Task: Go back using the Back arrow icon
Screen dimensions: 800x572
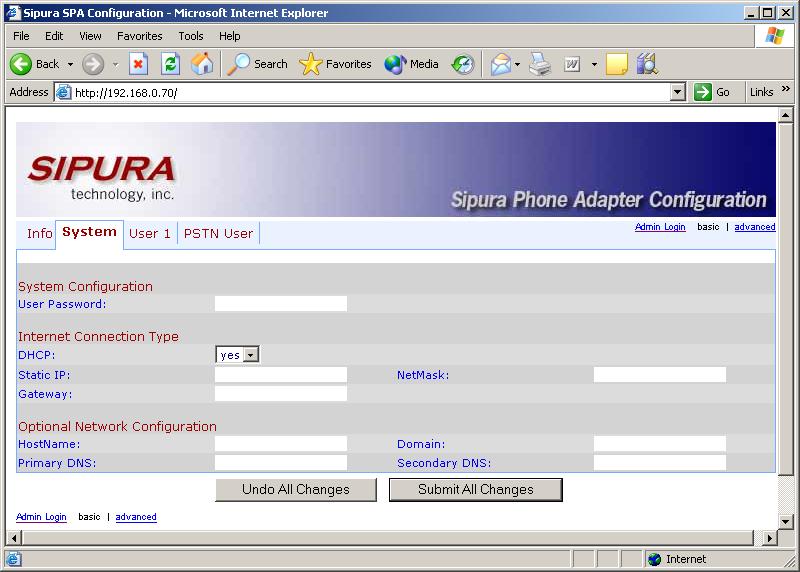Action: [x=21, y=64]
